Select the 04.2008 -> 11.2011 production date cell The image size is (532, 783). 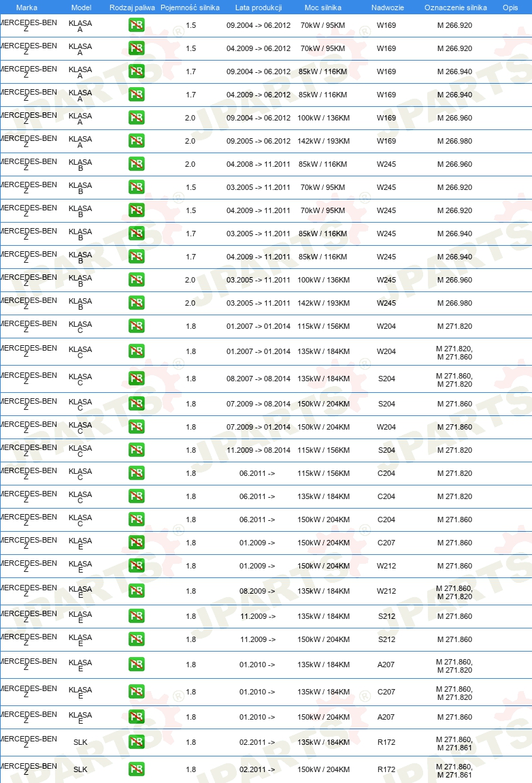pos(259,164)
